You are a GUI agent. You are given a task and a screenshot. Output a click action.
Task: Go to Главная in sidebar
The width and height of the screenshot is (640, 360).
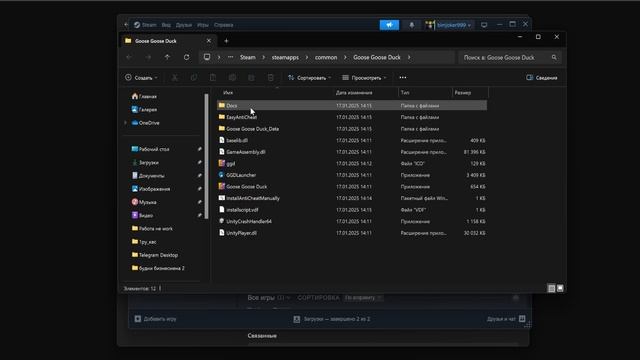pyautogui.click(x=144, y=96)
